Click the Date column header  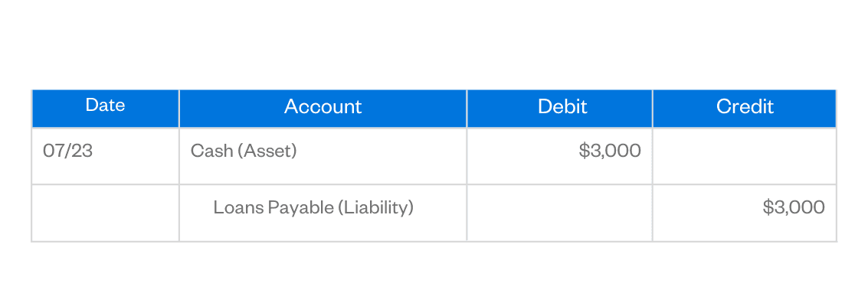105,106
